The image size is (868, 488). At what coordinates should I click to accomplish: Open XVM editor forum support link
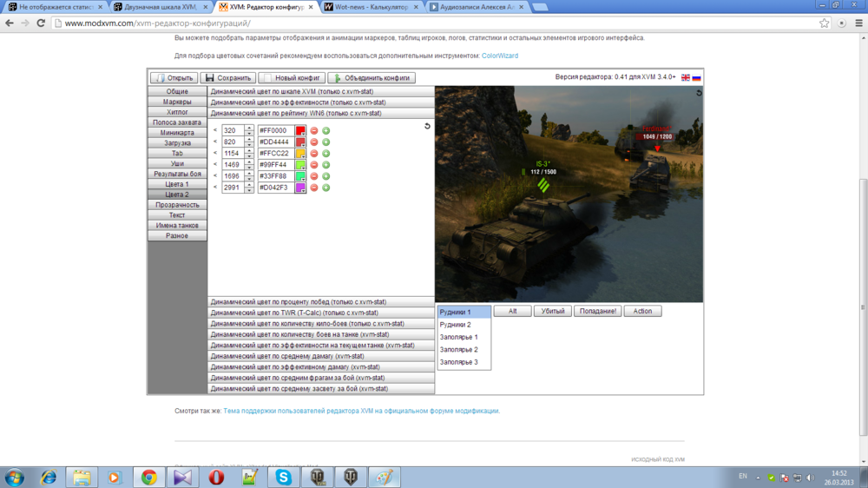pos(361,411)
